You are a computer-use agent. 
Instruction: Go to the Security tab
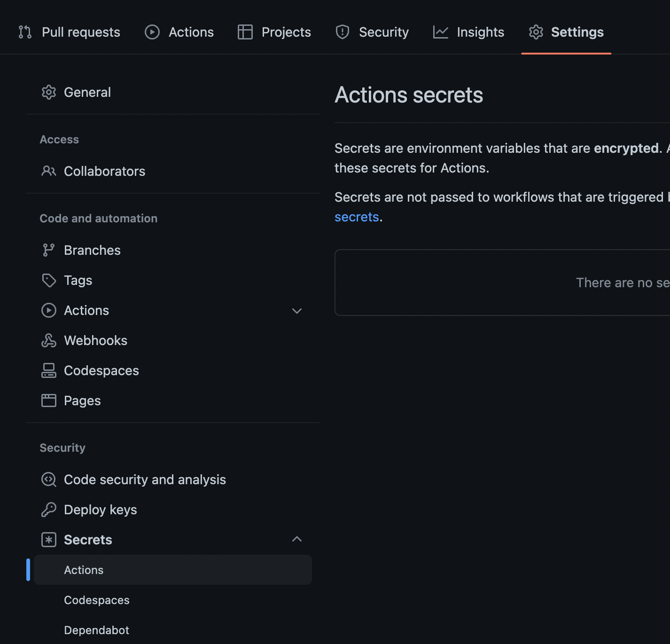372,32
